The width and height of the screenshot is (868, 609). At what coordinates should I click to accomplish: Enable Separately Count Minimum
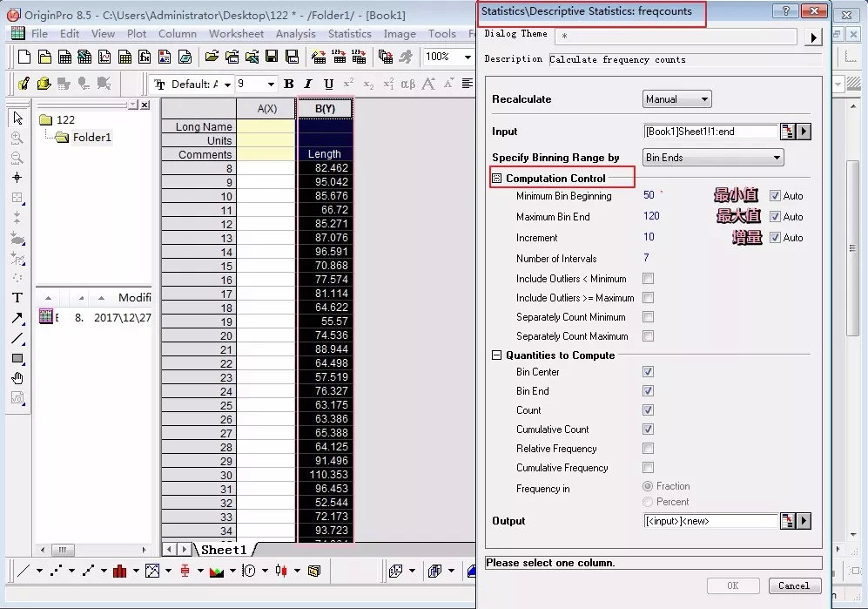tap(649, 317)
